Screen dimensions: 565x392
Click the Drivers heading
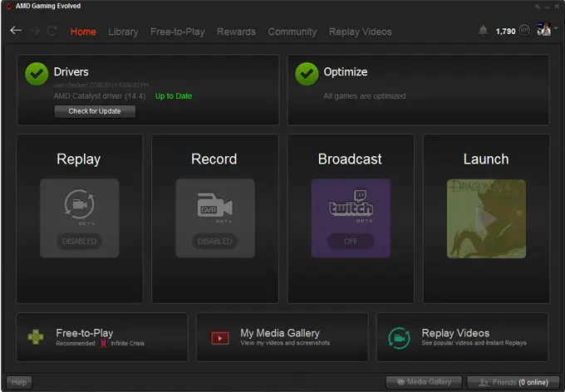tap(71, 71)
